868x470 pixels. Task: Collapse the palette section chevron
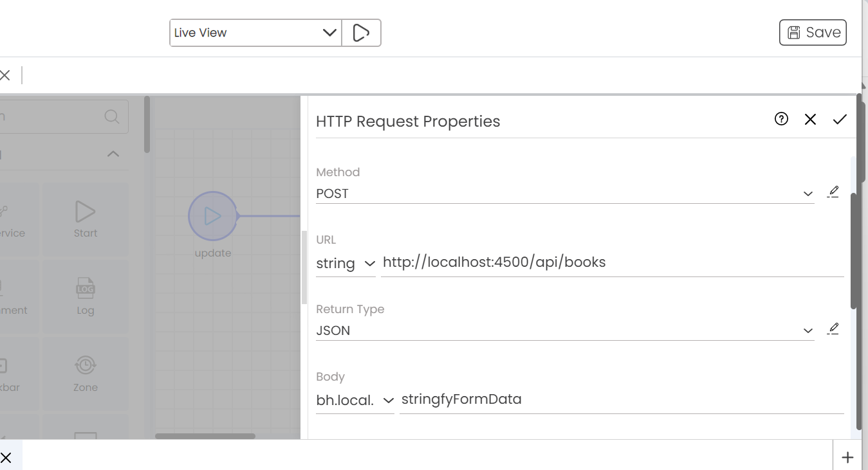[113, 154]
